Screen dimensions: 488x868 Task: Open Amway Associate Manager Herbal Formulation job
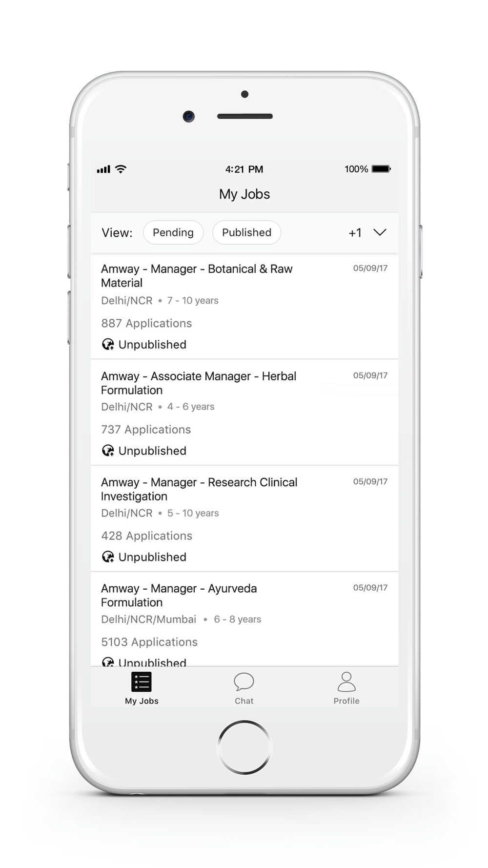point(199,383)
